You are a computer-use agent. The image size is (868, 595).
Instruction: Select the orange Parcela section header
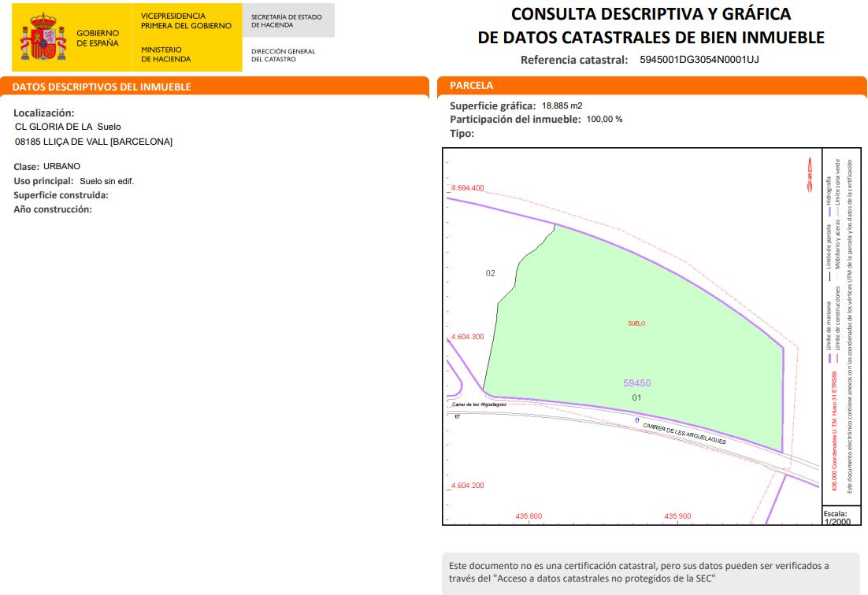471,85
